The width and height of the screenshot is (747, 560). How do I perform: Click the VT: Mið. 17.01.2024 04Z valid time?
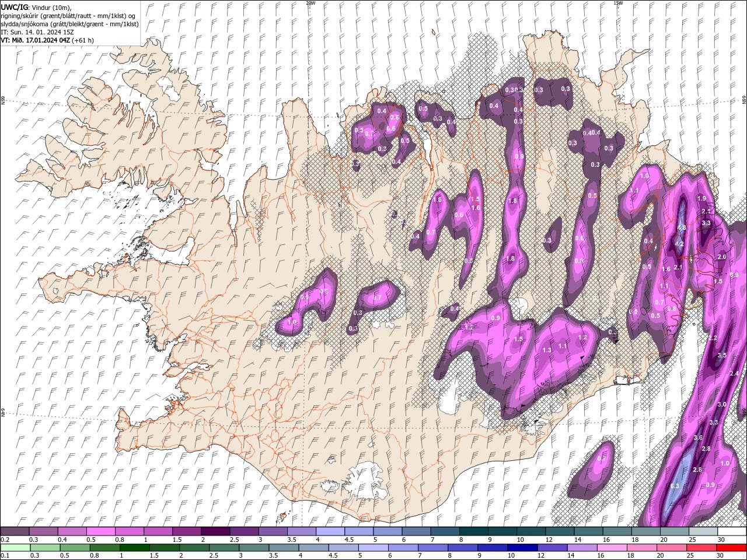pos(36,40)
